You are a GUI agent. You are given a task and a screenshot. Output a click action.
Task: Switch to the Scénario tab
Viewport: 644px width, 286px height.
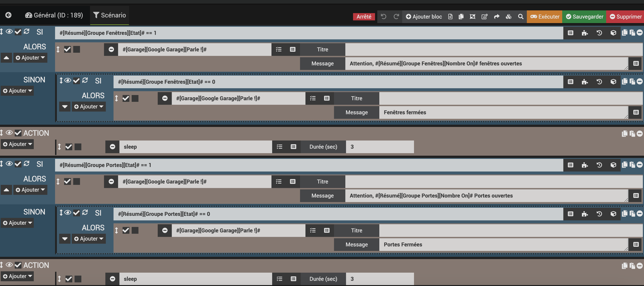(109, 15)
